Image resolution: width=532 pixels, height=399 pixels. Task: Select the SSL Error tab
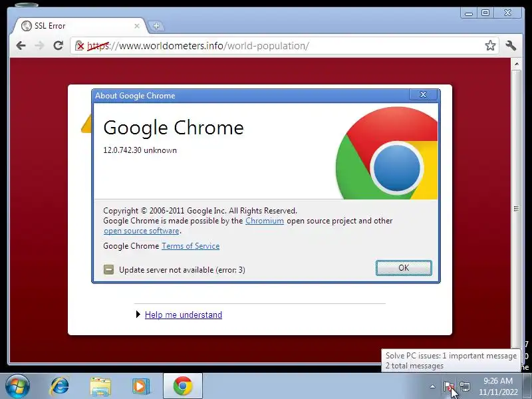click(x=80, y=26)
